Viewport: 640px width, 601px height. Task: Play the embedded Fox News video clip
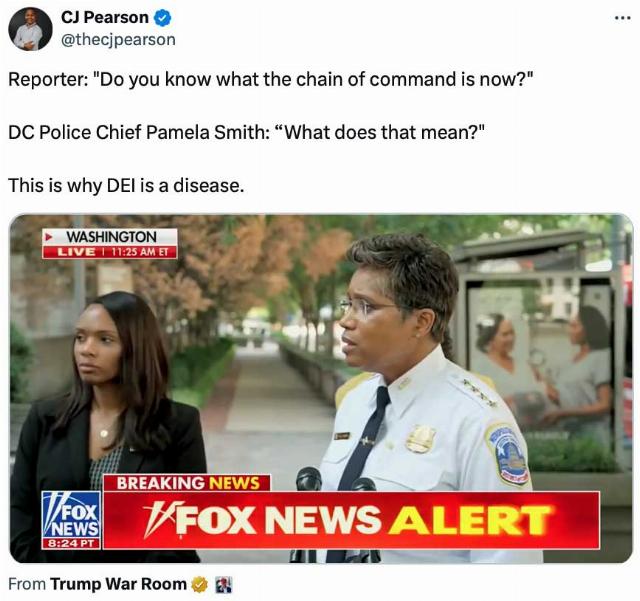pos(321,388)
